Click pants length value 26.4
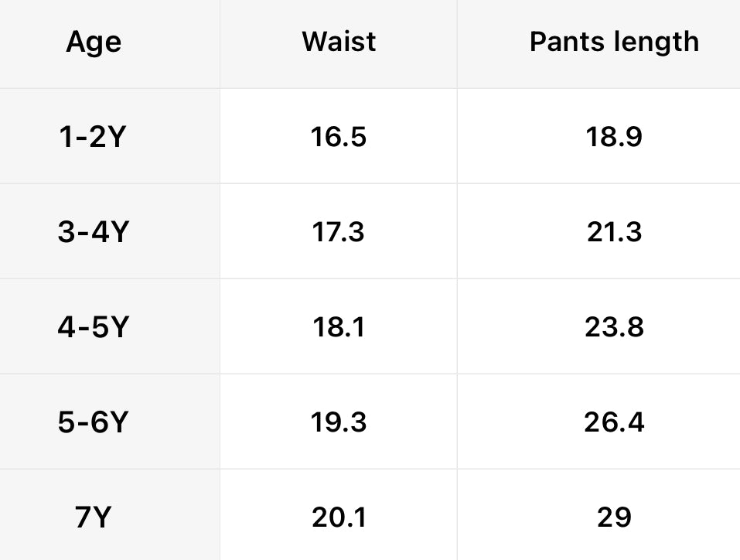740x560 pixels. [614, 422]
